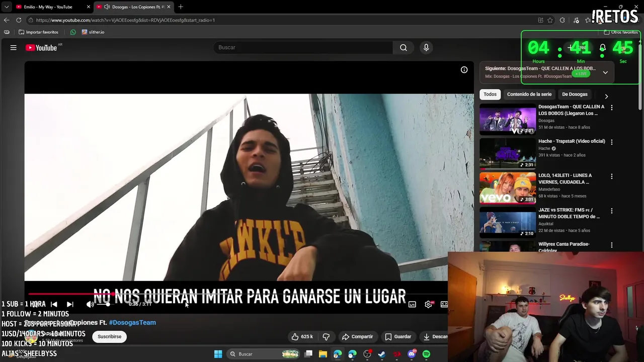Expand the Siguiente mix playlist panel
644x362 pixels.
605,72
